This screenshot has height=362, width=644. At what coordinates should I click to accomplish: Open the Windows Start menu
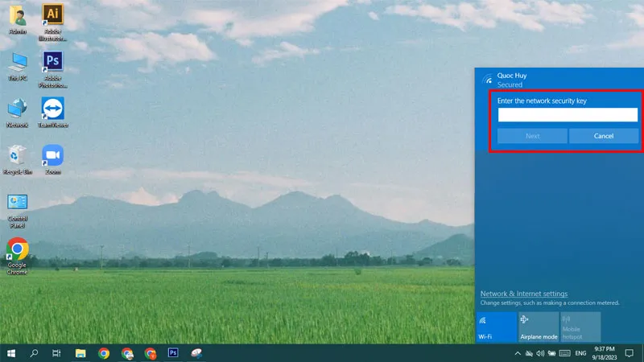point(11,353)
